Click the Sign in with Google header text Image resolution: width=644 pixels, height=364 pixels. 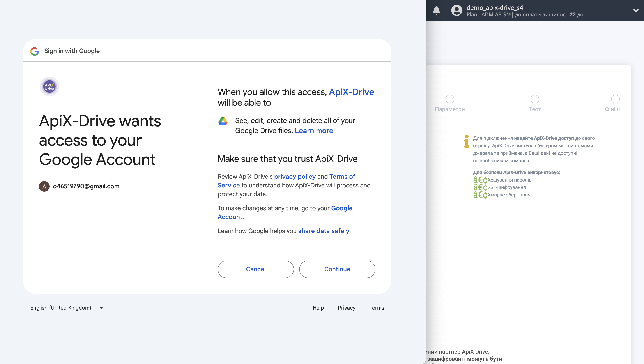pyautogui.click(x=72, y=51)
